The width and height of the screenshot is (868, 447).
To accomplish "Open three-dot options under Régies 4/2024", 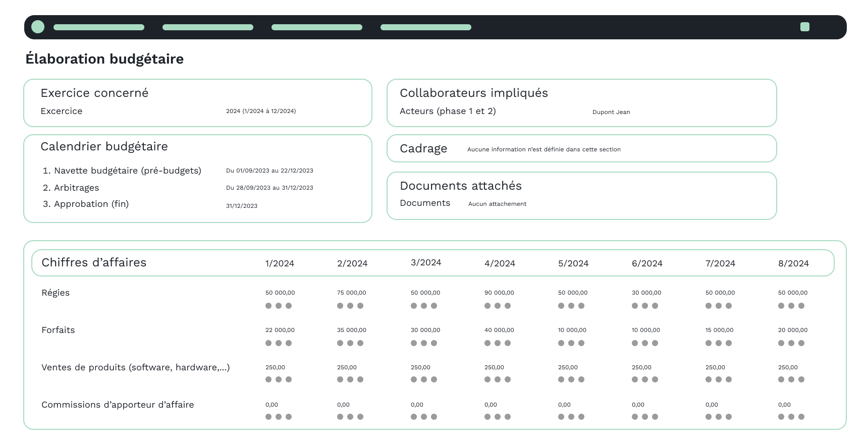I will [498, 306].
